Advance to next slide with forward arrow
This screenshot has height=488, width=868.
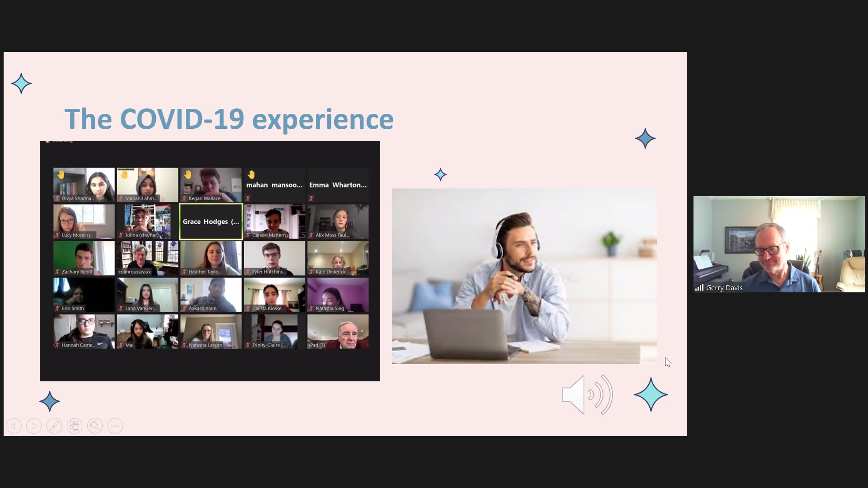tap(34, 426)
